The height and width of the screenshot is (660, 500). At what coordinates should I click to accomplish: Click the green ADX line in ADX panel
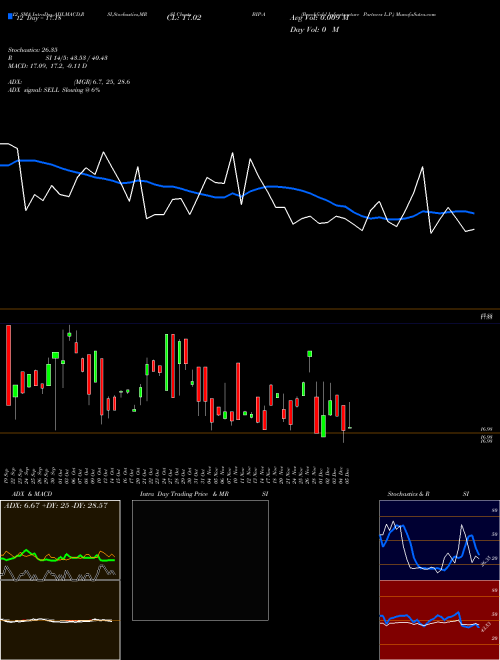[x=58, y=557]
